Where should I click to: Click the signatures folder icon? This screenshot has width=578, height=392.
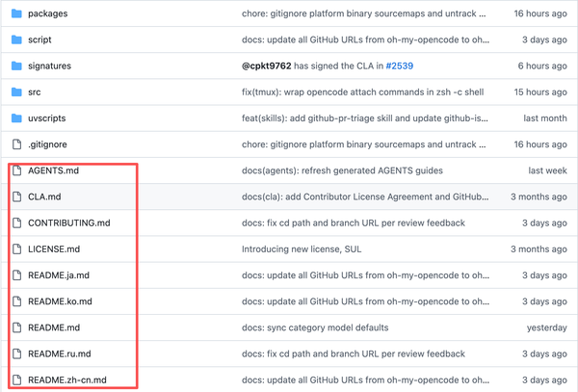[x=16, y=66]
